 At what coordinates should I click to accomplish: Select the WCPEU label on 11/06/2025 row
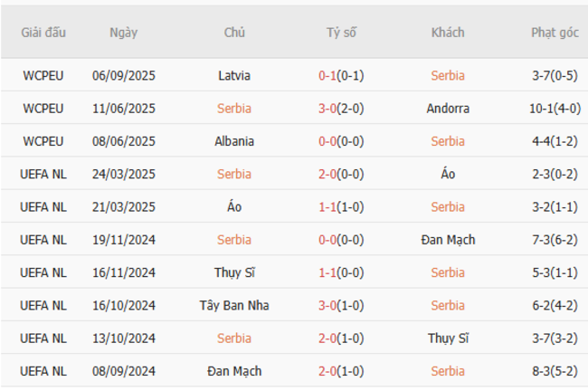click(43, 109)
